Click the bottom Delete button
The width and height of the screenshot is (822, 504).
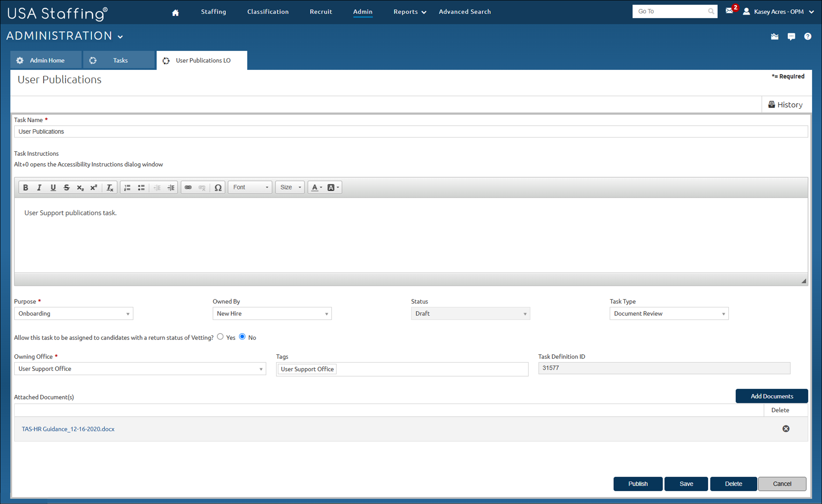[733, 484]
